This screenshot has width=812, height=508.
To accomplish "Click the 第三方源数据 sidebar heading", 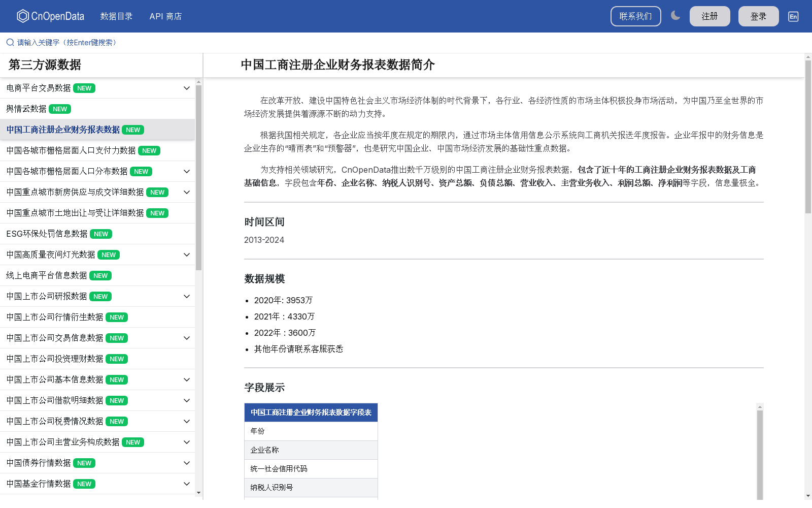I will coord(45,65).
